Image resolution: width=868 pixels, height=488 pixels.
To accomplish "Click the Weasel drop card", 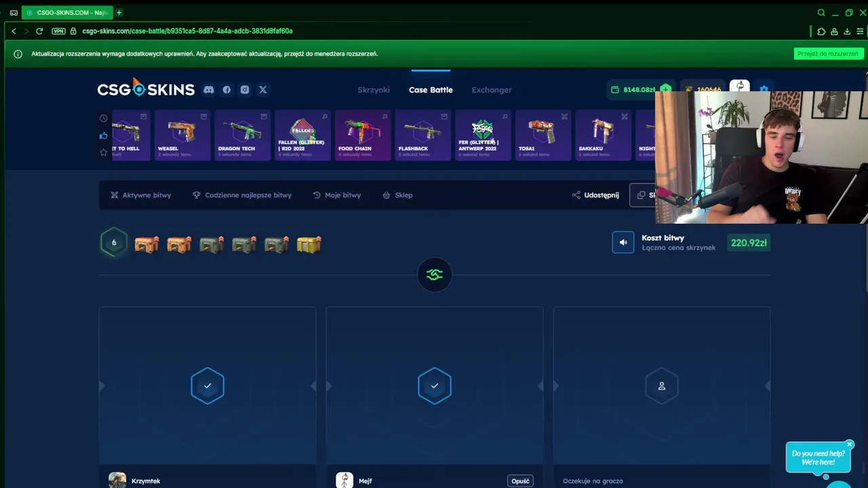I will click(x=182, y=136).
